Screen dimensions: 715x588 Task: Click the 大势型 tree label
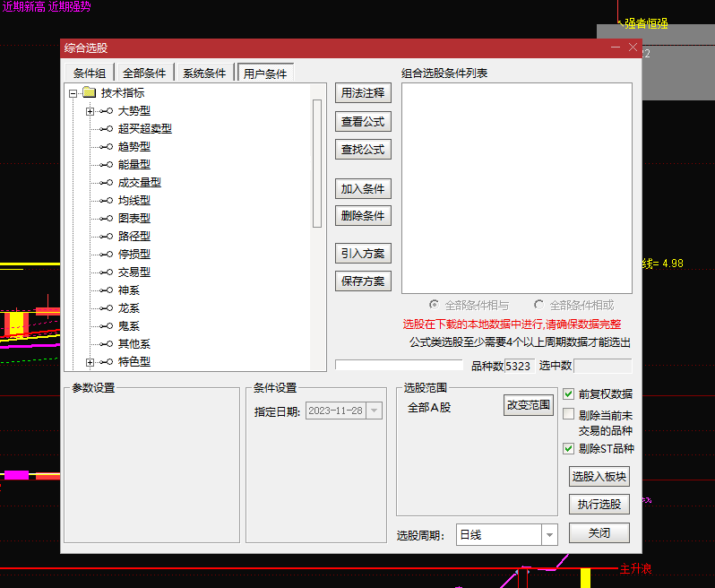coord(134,111)
